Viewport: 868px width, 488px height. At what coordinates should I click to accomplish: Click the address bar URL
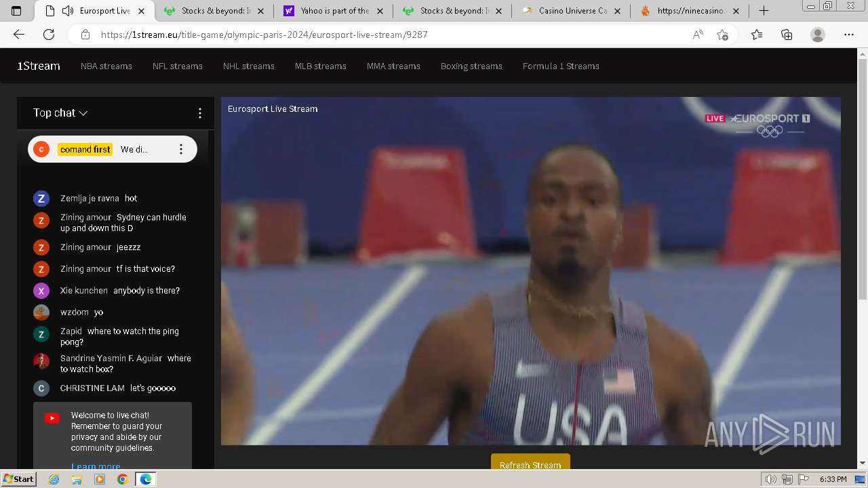point(264,35)
